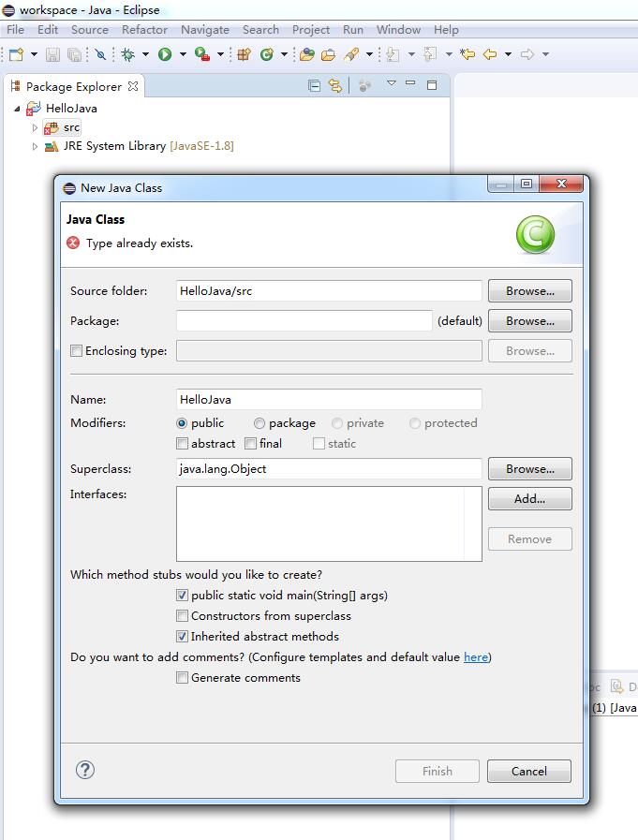Image resolution: width=638 pixels, height=840 pixels.
Task: Click the Next Annotation toolbar icon
Action: (x=393, y=54)
